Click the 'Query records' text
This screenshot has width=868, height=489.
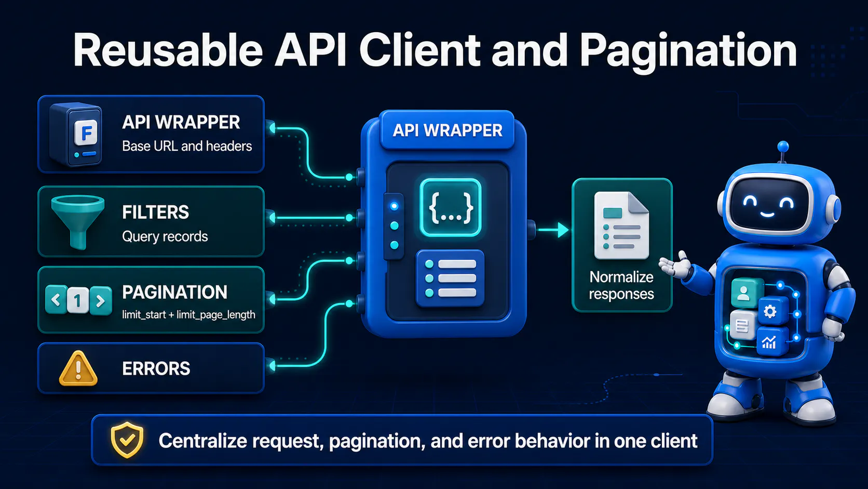coord(165,236)
